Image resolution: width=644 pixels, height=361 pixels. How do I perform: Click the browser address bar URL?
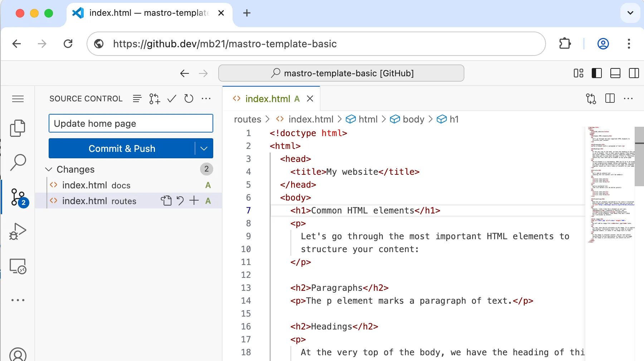click(225, 44)
